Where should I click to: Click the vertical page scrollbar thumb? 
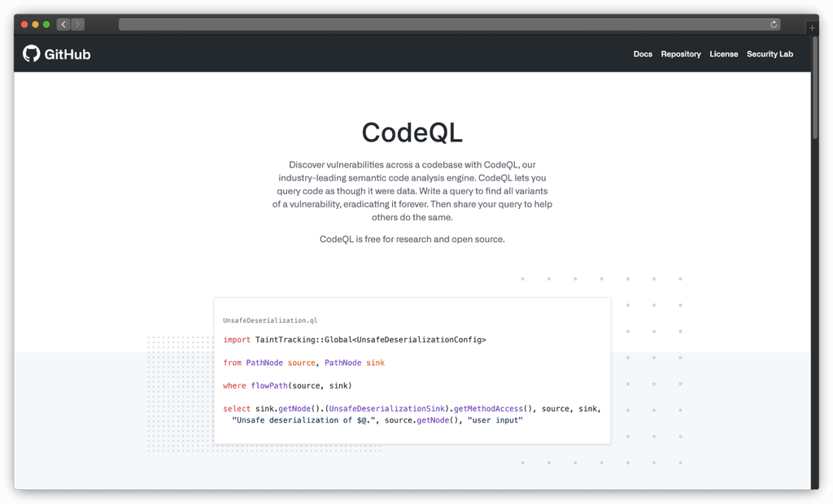tap(815, 88)
